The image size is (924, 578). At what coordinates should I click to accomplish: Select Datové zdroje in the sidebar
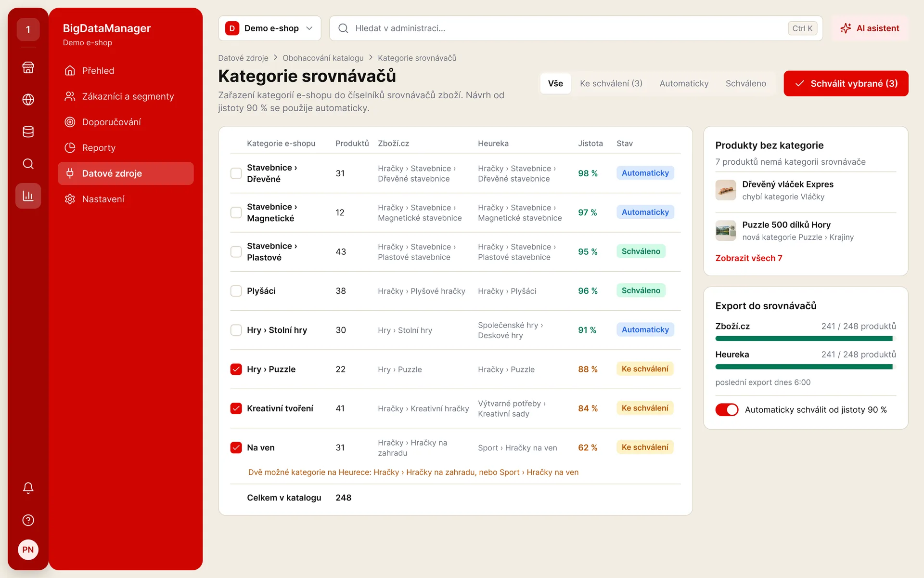(x=125, y=173)
